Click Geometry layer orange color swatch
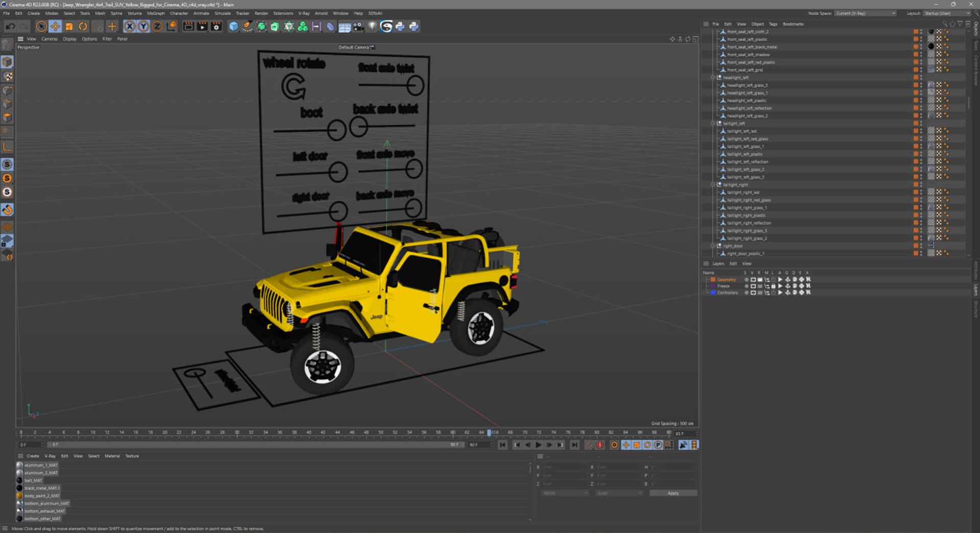This screenshot has width=980, height=533. point(713,279)
